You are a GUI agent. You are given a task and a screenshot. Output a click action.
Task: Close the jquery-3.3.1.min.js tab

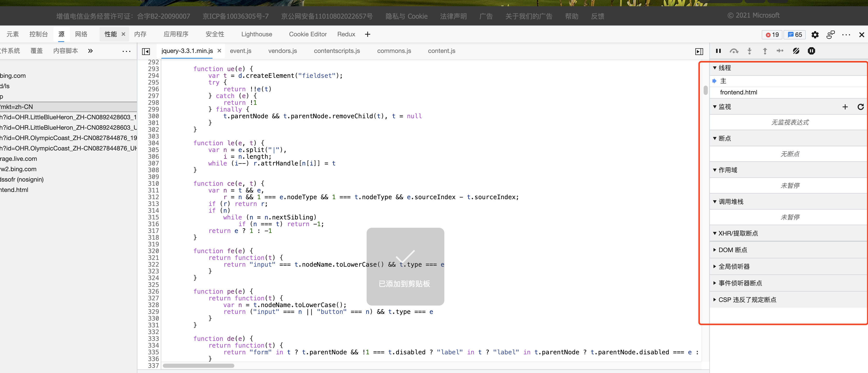click(219, 51)
